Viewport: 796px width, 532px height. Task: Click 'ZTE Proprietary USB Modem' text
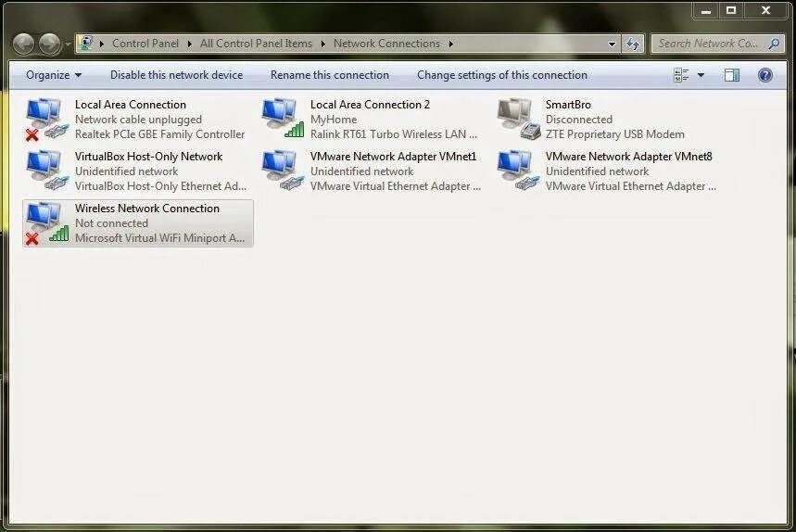[614, 134]
